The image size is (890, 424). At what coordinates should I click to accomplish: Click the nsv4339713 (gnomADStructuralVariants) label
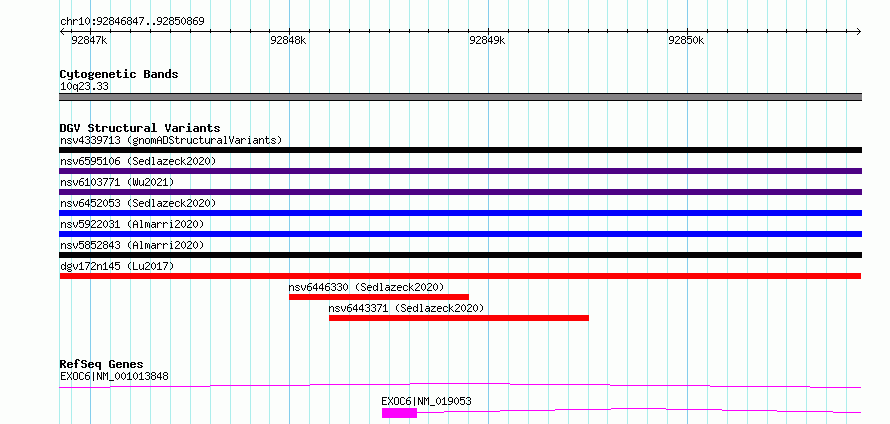[171, 140]
